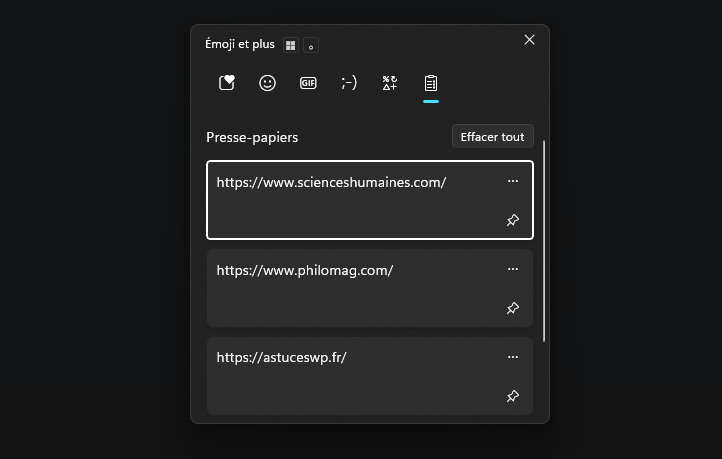This screenshot has height=459, width=722.
Task: Paste the https://www.philomag.com/ entry
Action: pyautogui.click(x=370, y=288)
